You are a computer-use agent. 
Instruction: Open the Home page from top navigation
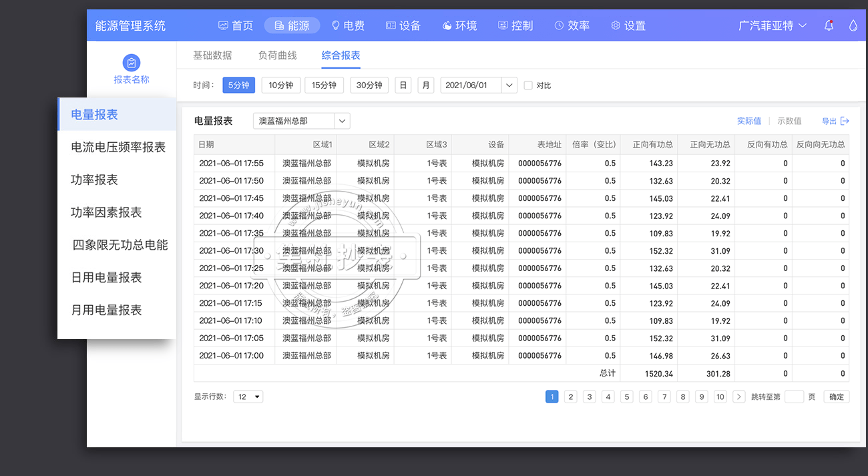236,25
